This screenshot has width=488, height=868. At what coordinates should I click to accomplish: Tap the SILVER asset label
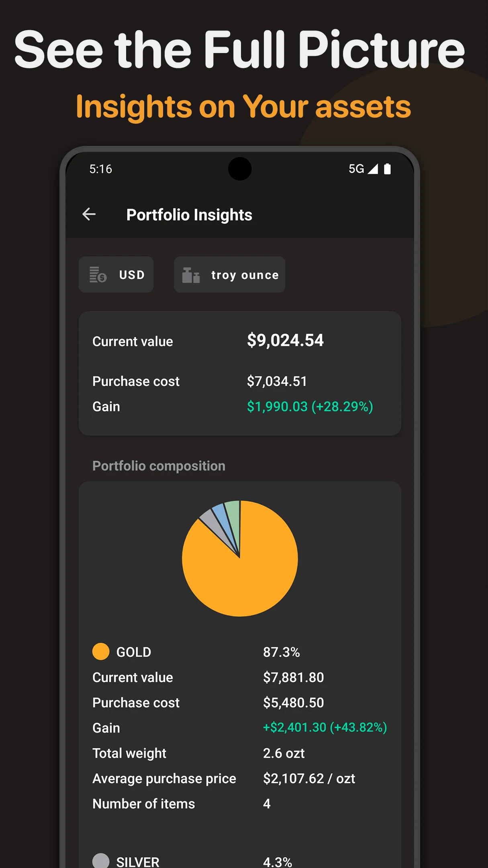138,862
